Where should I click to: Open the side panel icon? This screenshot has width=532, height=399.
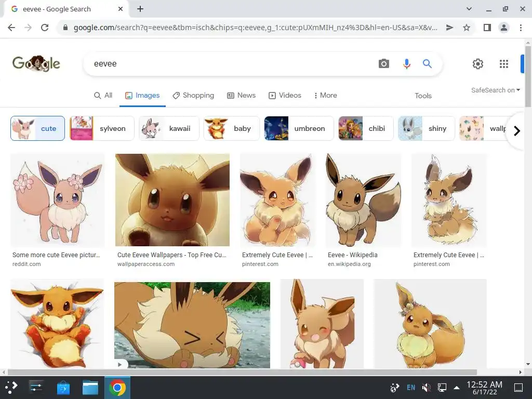coord(487,28)
